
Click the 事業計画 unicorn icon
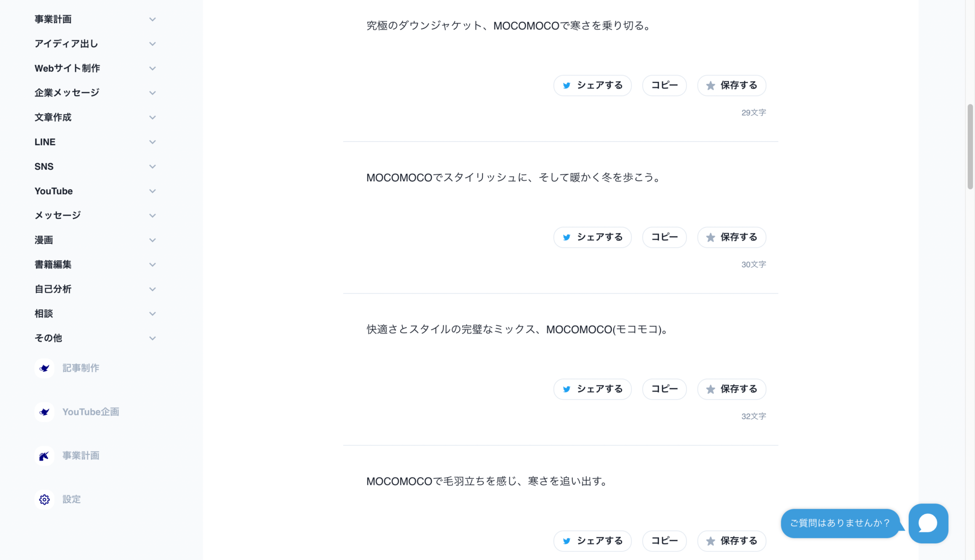tap(44, 456)
